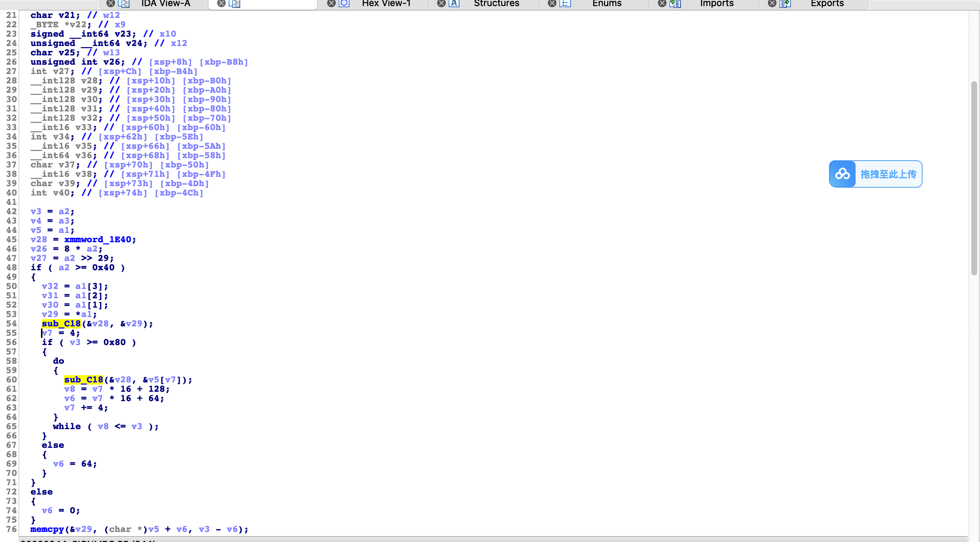This screenshot has width=980, height=542.
Task: Click 'v8' in 'v8 = v7 * 16 + 128'
Action: (x=70, y=389)
